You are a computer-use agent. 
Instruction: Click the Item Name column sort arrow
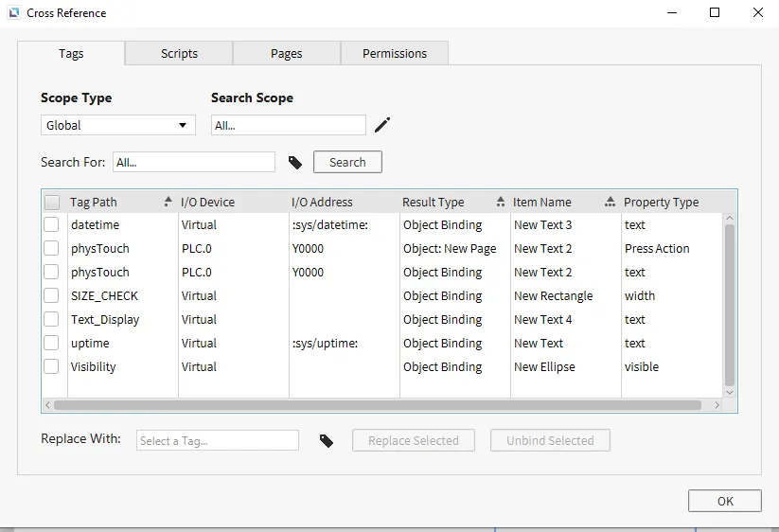click(611, 202)
